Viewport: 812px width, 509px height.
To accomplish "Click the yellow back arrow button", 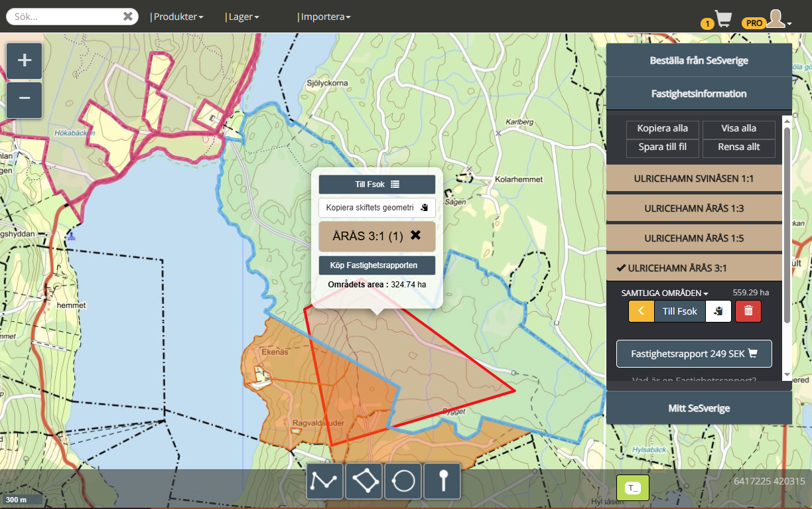I will (x=642, y=311).
